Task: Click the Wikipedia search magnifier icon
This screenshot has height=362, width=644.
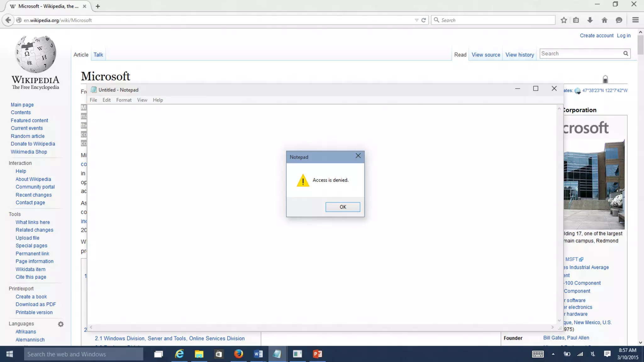Action: click(x=626, y=54)
